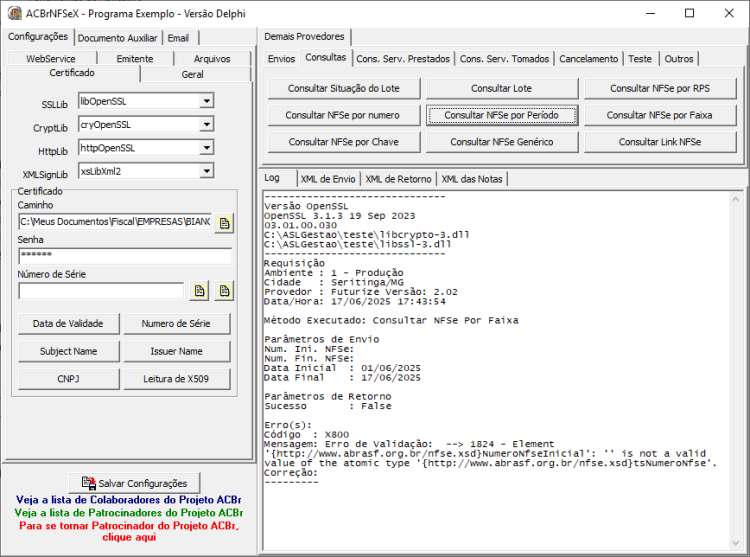The image size is (750, 557).
Task: Click second icon beside Número de Série field
Action: coord(224,291)
